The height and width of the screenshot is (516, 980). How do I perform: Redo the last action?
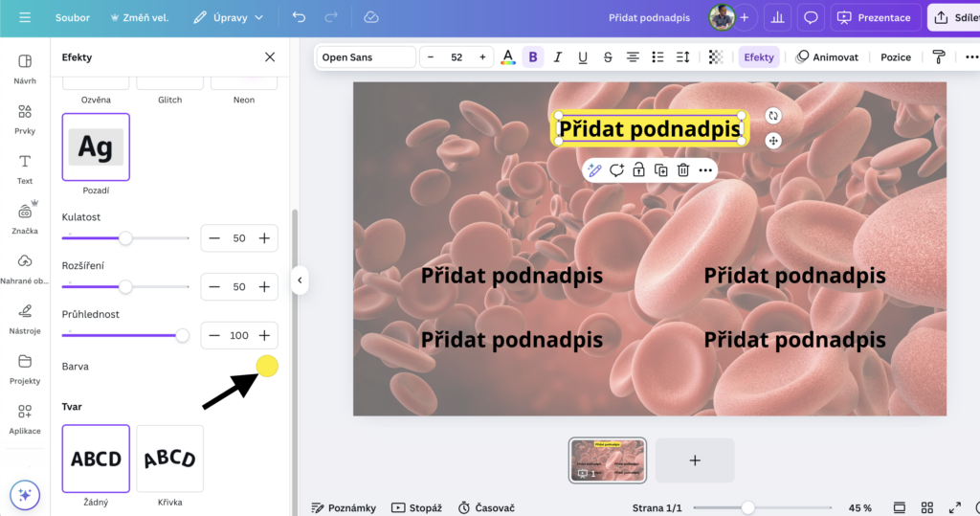[331, 17]
